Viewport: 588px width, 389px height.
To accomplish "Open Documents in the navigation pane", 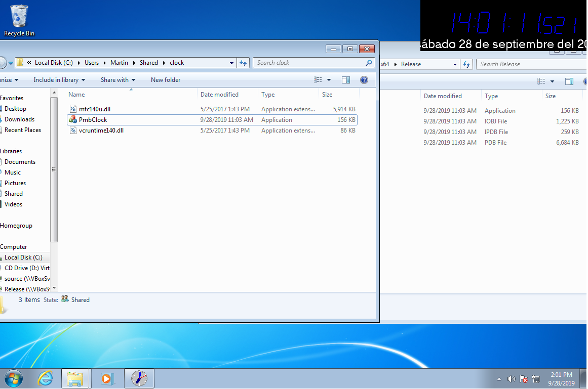I will 20,161.
